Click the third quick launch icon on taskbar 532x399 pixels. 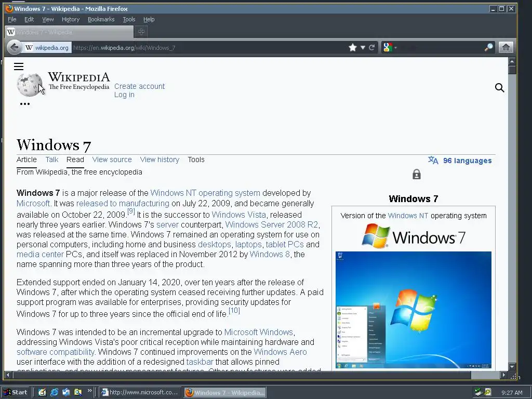coord(66,392)
